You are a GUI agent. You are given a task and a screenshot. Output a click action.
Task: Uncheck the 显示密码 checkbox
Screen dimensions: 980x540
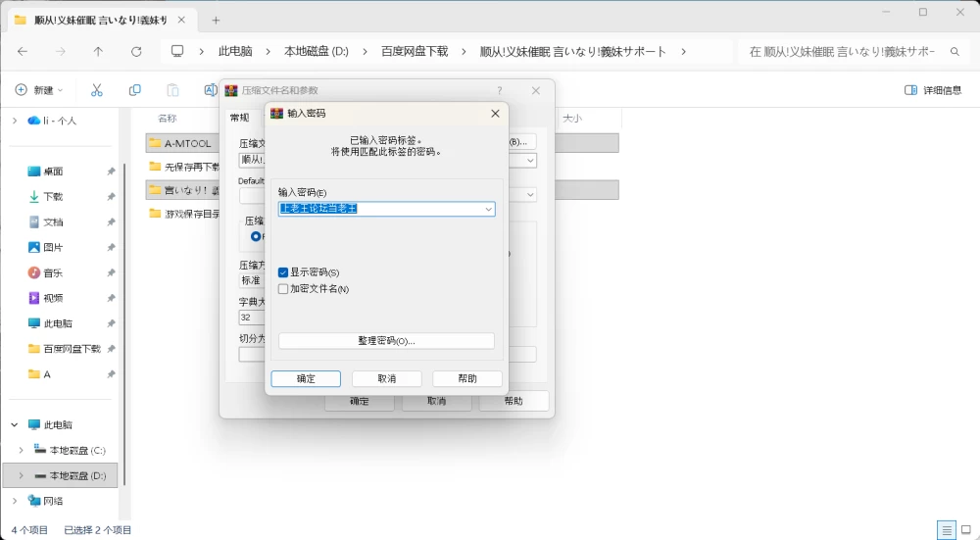(283, 272)
